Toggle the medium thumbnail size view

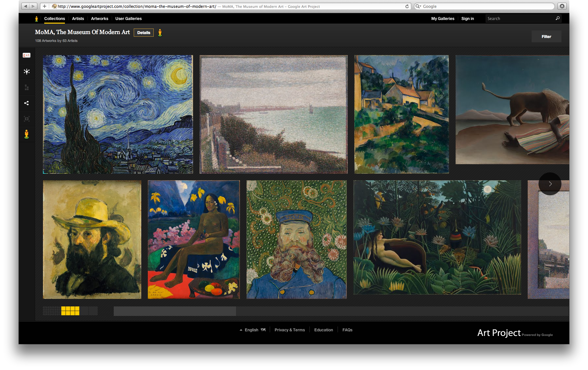pyautogui.click(x=70, y=310)
